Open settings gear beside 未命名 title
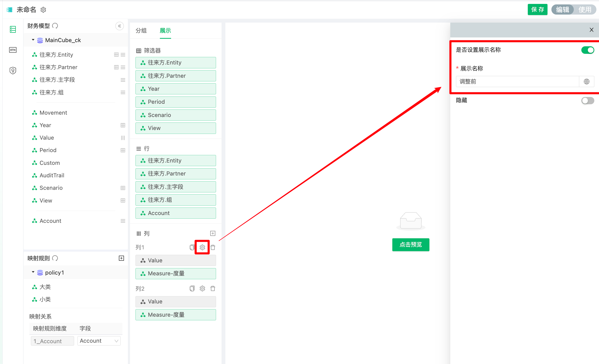Screen dimensions: 599x364 (43, 10)
